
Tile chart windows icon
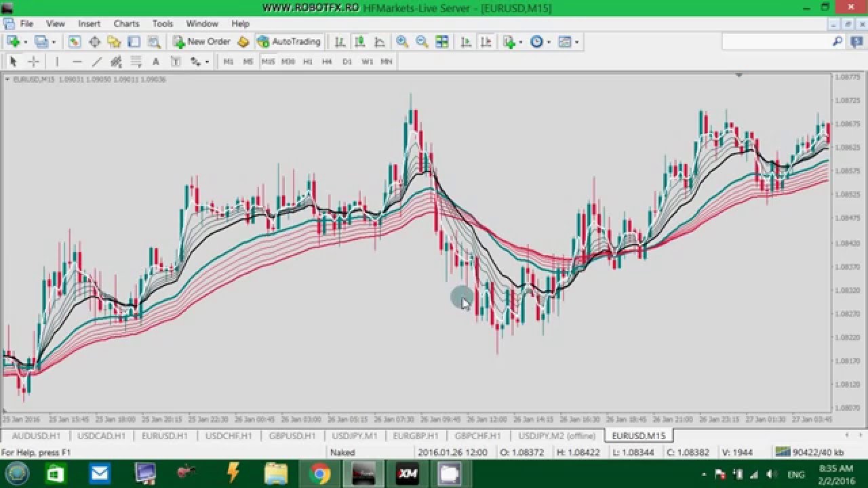(x=442, y=41)
